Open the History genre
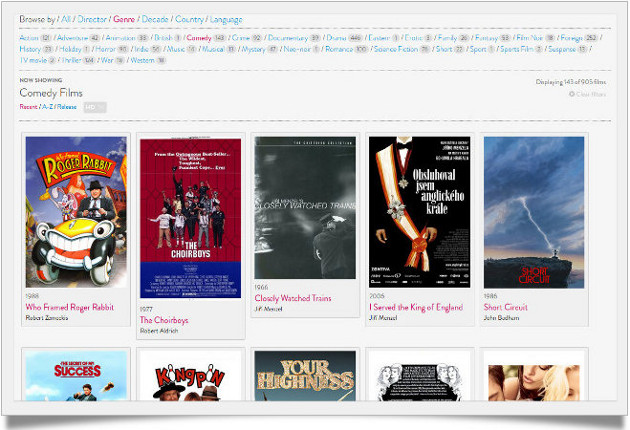The image size is (630, 430). (30, 49)
